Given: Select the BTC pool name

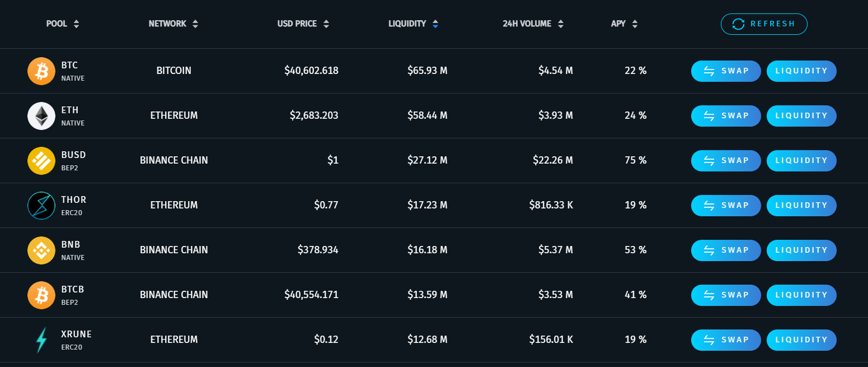Looking at the screenshot, I should tap(69, 66).
